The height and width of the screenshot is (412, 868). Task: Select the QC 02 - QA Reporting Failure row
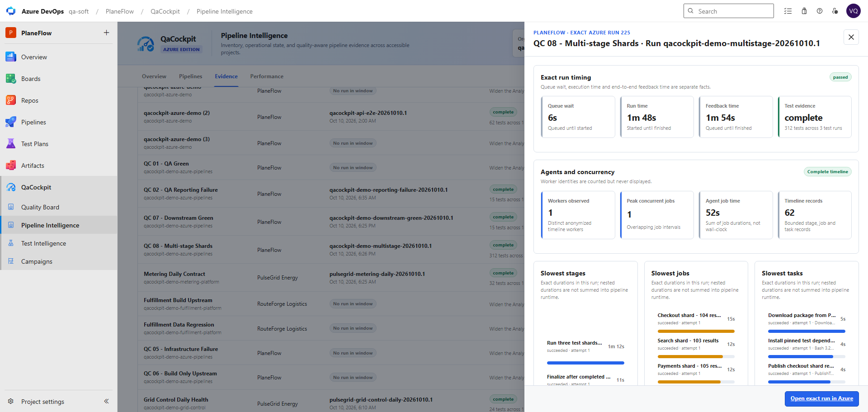click(331, 194)
